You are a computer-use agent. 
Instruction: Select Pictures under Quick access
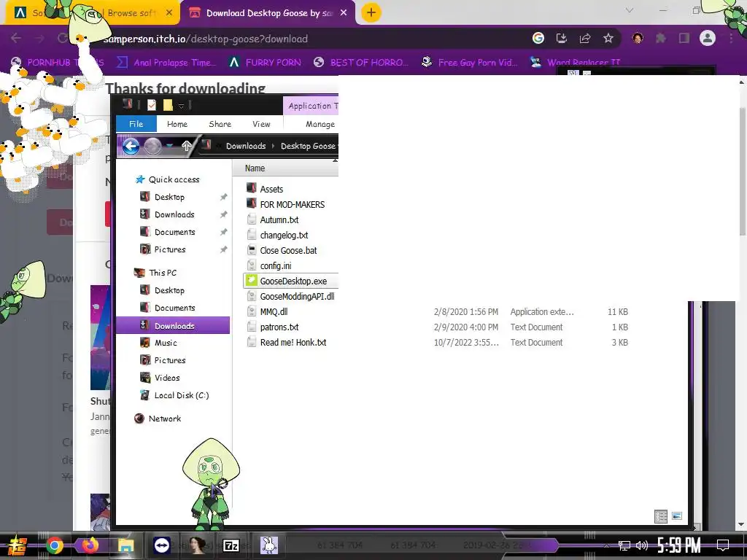point(163,249)
